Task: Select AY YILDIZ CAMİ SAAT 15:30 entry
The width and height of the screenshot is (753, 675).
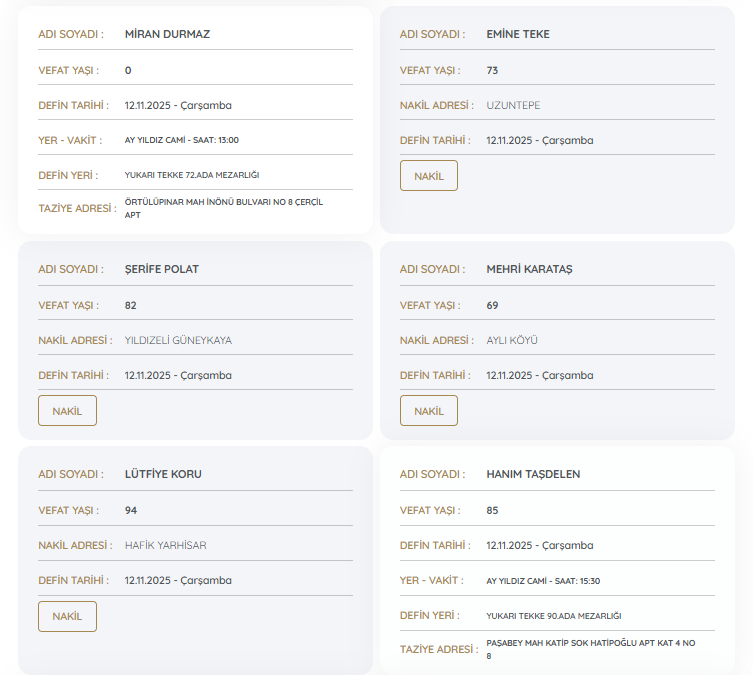Action: click(x=543, y=581)
